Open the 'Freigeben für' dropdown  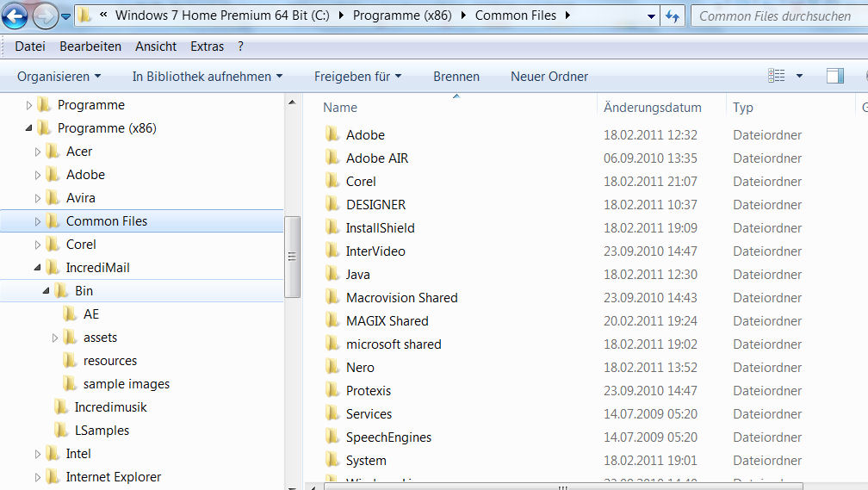click(357, 77)
